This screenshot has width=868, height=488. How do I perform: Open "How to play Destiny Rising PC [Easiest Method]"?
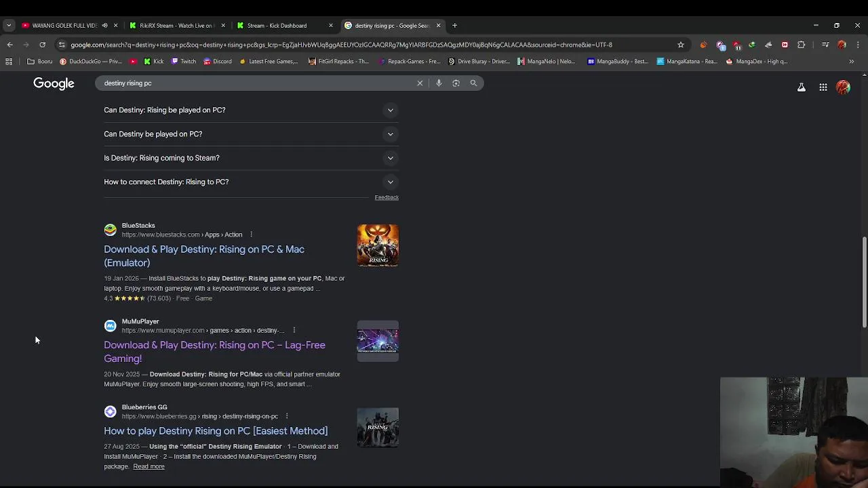click(x=216, y=431)
